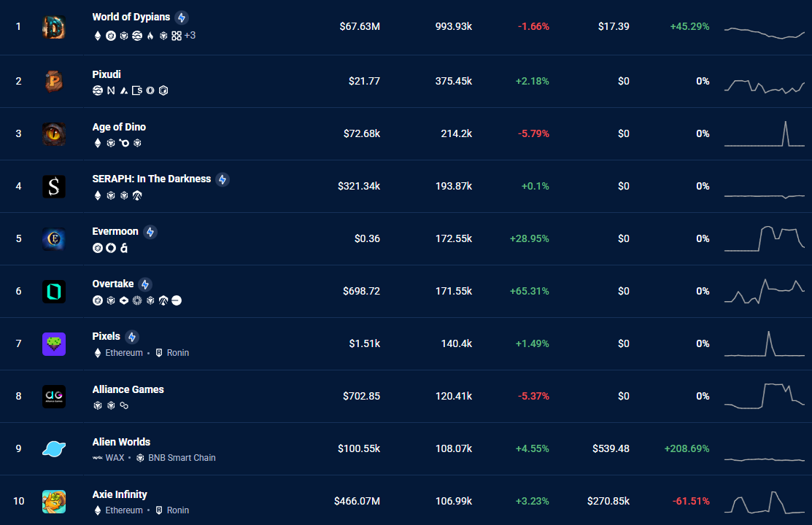Screen dimensions: 812x525
Task: View the activity sparkline for Age of Dino
Action: [x=765, y=134]
